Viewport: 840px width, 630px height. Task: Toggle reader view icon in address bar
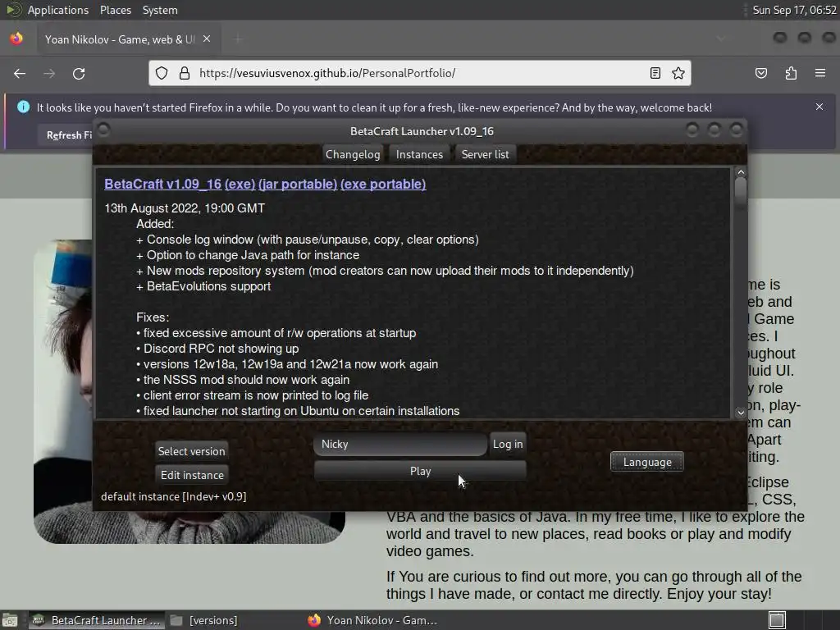point(655,73)
